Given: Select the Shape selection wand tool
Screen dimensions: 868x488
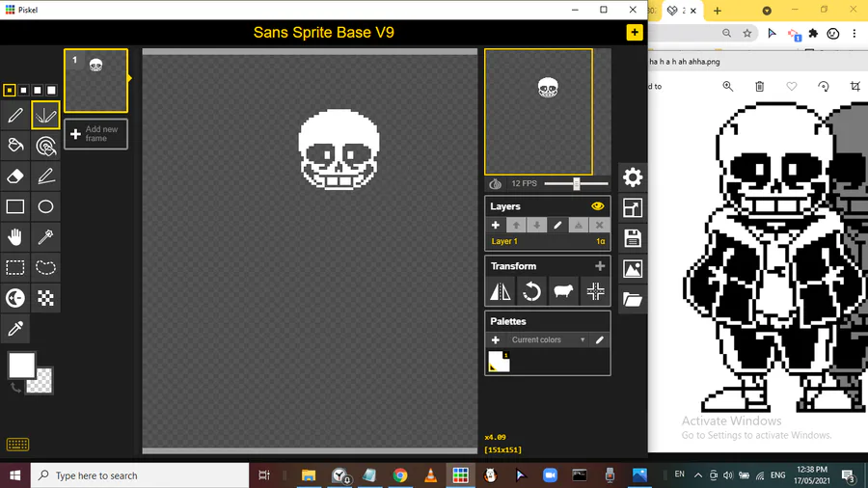Looking at the screenshot, I should (x=45, y=237).
